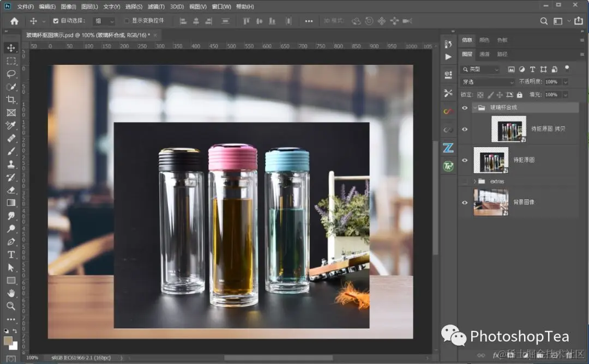Collapse the 玻璃杯合成 group chevron

click(475, 108)
